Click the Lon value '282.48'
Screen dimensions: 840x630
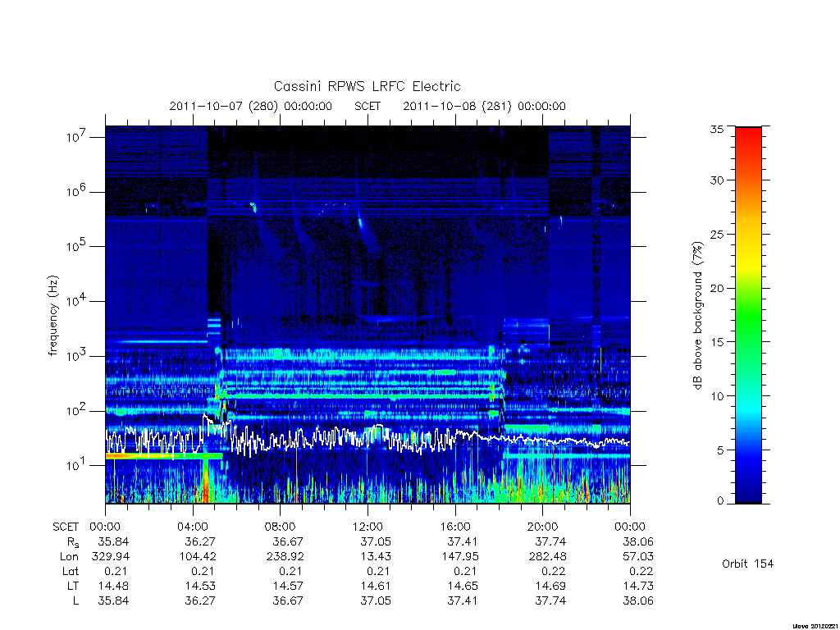[x=547, y=557]
